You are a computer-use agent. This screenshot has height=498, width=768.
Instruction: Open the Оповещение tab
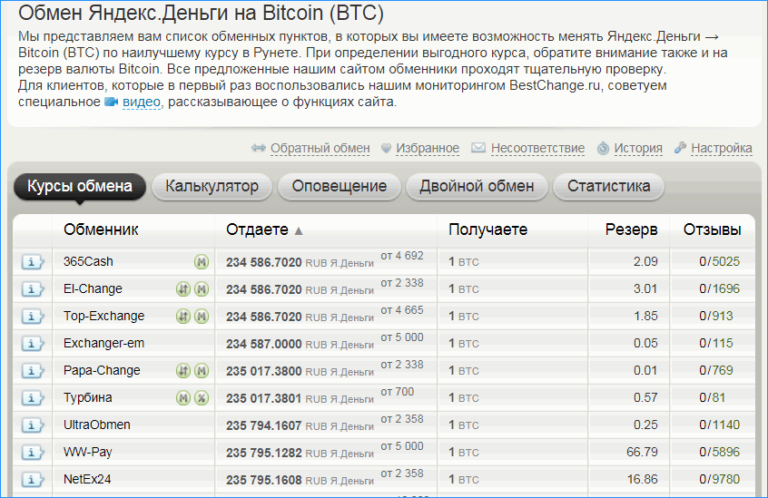(x=340, y=186)
